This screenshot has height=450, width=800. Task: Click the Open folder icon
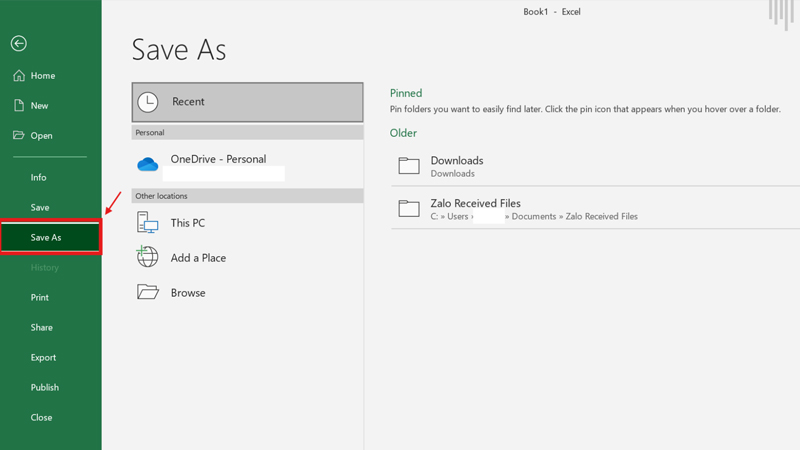[x=18, y=136]
